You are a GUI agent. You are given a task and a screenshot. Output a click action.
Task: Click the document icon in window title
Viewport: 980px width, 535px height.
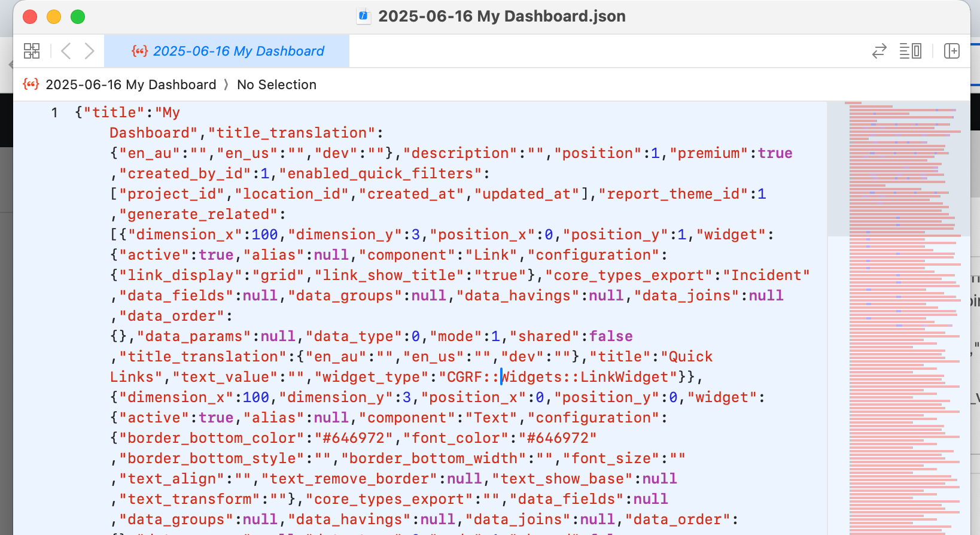point(363,16)
